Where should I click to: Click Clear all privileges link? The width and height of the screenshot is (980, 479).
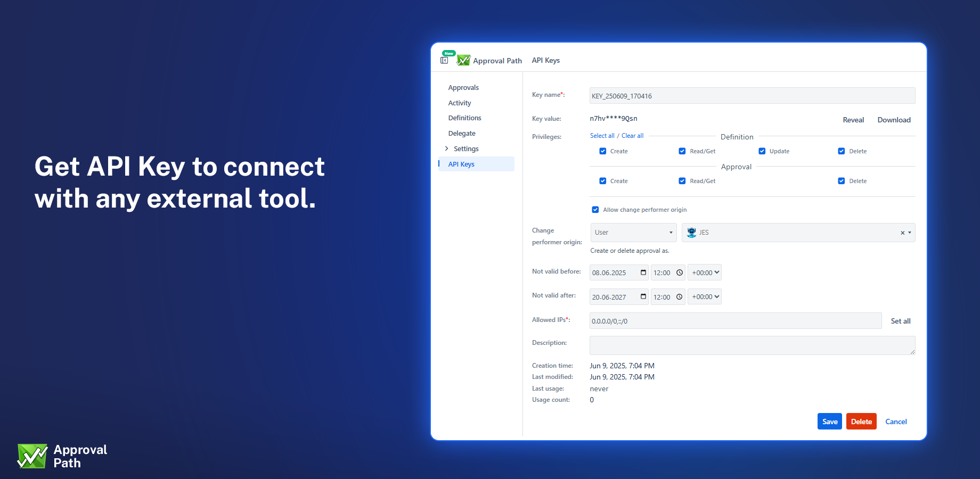(x=632, y=136)
